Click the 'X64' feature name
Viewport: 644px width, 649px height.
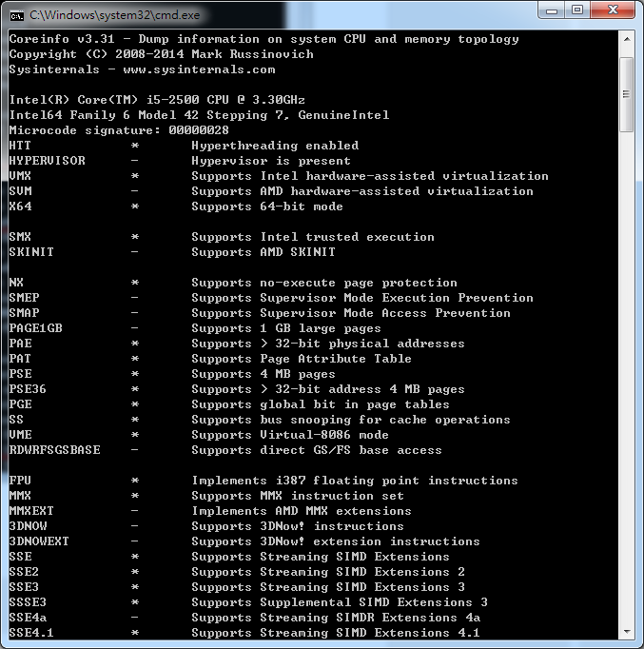(x=20, y=206)
